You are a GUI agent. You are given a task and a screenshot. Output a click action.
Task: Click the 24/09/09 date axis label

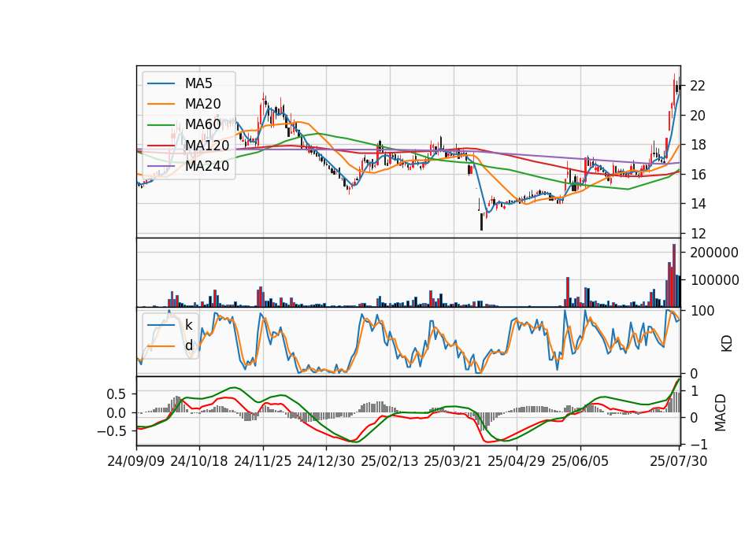136,461
